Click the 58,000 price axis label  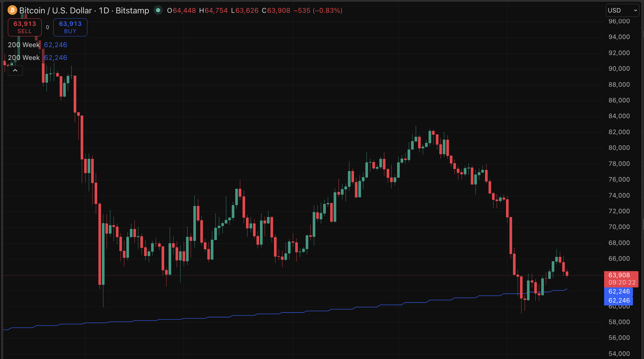tap(619, 322)
